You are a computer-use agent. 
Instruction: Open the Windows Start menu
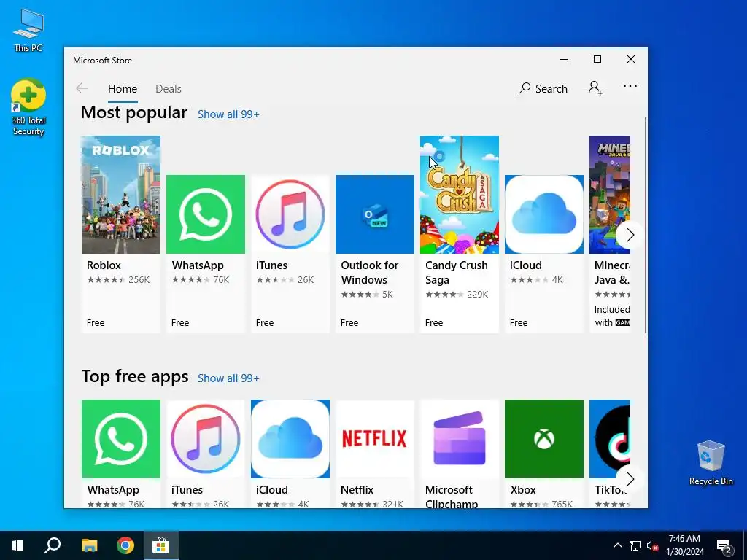click(18, 545)
